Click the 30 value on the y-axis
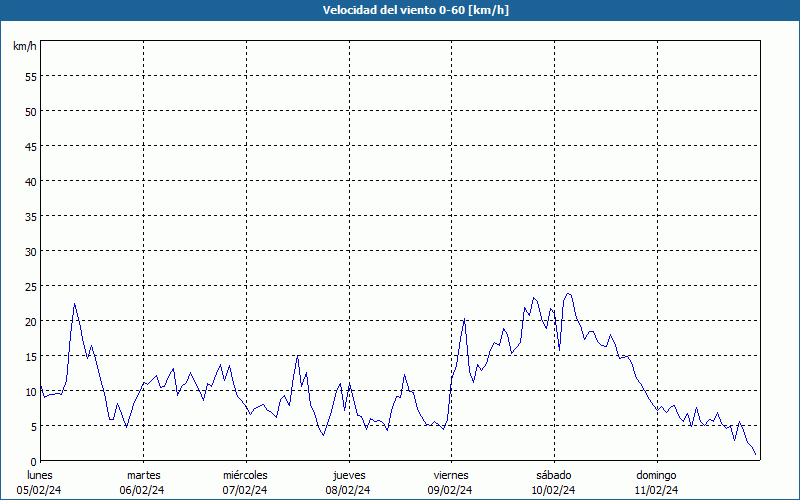800x500 pixels. 31,252
